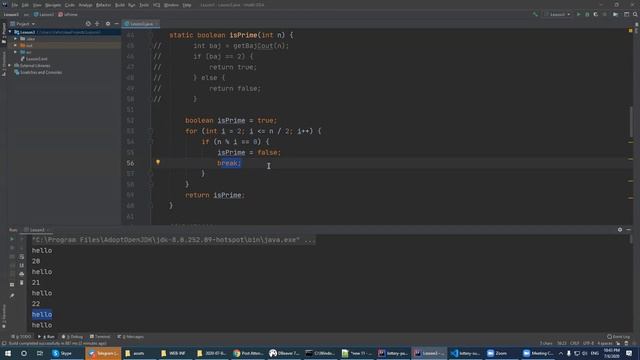This screenshot has width=640, height=360.
Task: Click the yellow inspection indicator above editor scrollbar
Action: pyautogui.click(x=631, y=30)
